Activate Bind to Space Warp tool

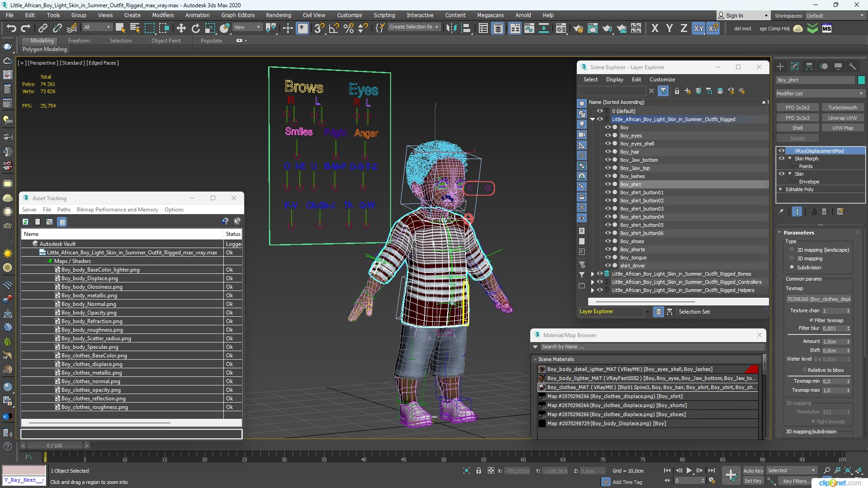[72, 28]
